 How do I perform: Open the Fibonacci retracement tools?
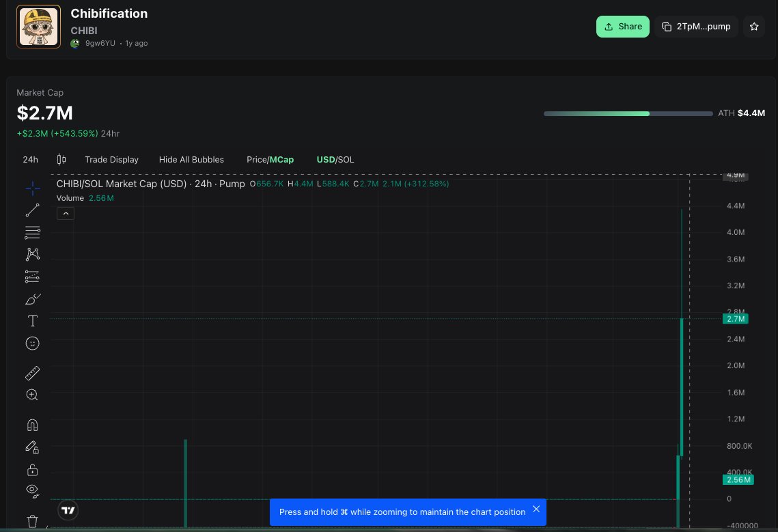[32, 232]
